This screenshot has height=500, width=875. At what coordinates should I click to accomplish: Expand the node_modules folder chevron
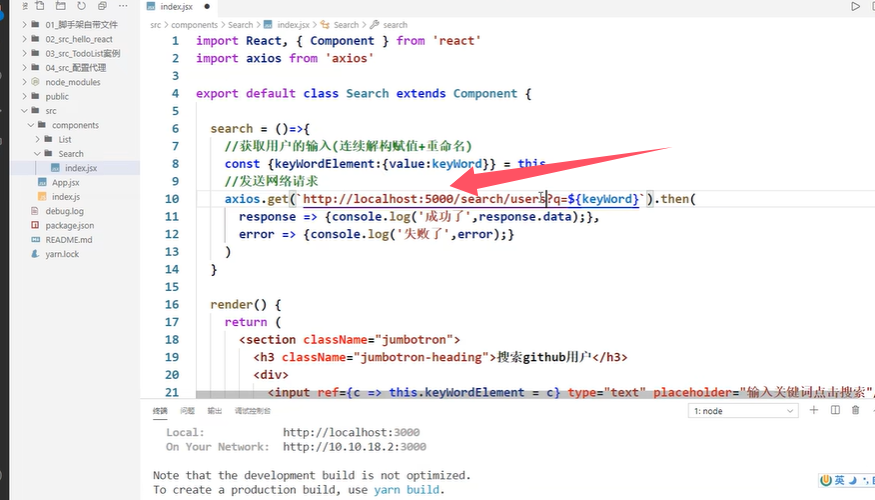coord(25,82)
